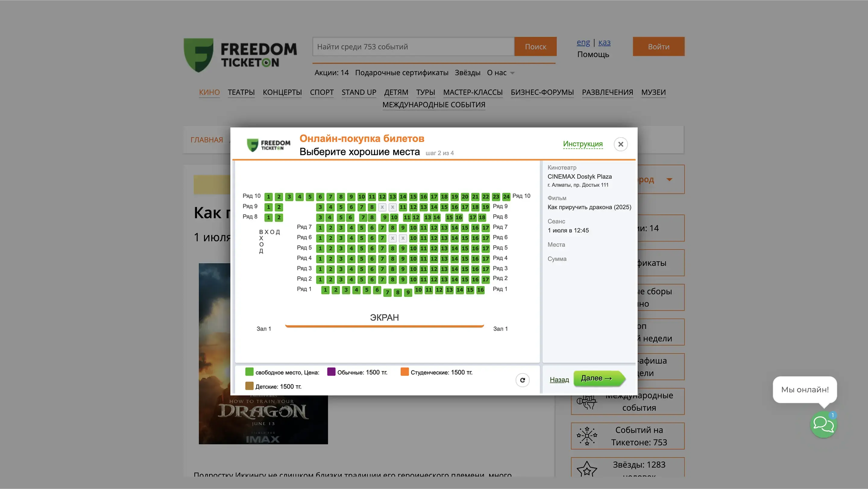This screenshot has height=489, width=868.
Task: Click the Freedom Ticketon logo in dialog
Action: [269, 145]
